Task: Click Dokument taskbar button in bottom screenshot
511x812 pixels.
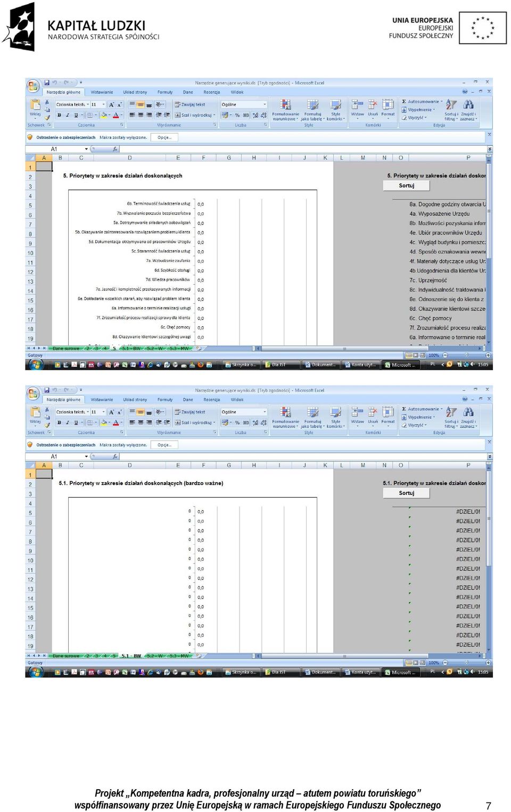Action: coord(320,672)
